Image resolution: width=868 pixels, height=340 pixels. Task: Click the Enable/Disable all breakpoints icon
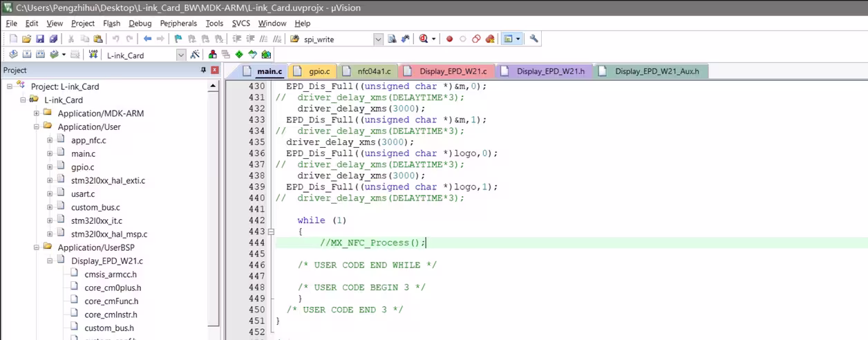click(476, 39)
